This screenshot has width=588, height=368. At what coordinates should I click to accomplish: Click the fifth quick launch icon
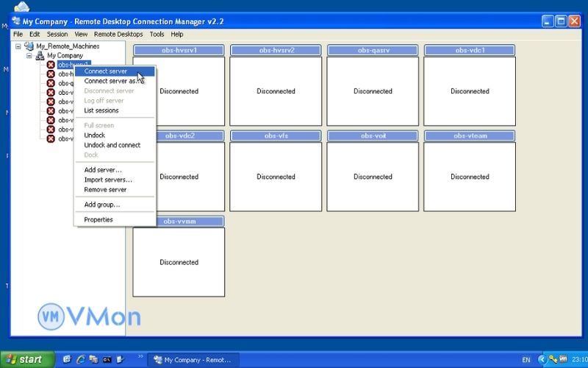pyautogui.click(x=120, y=359)
